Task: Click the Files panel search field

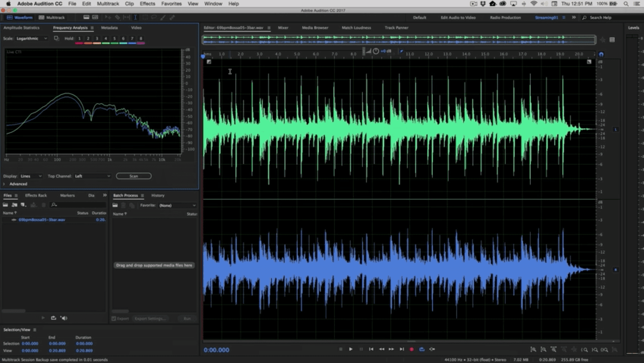Action: 78,205
